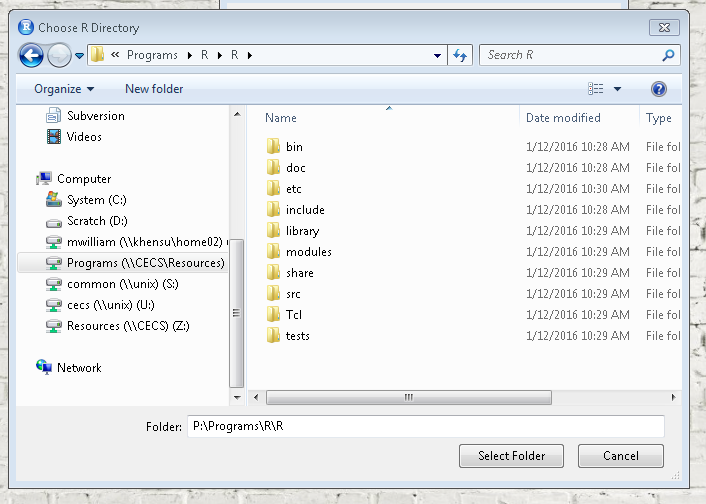Open the Organize menu
This screenshot has height=504, width=706.
[x=64, y=89]
